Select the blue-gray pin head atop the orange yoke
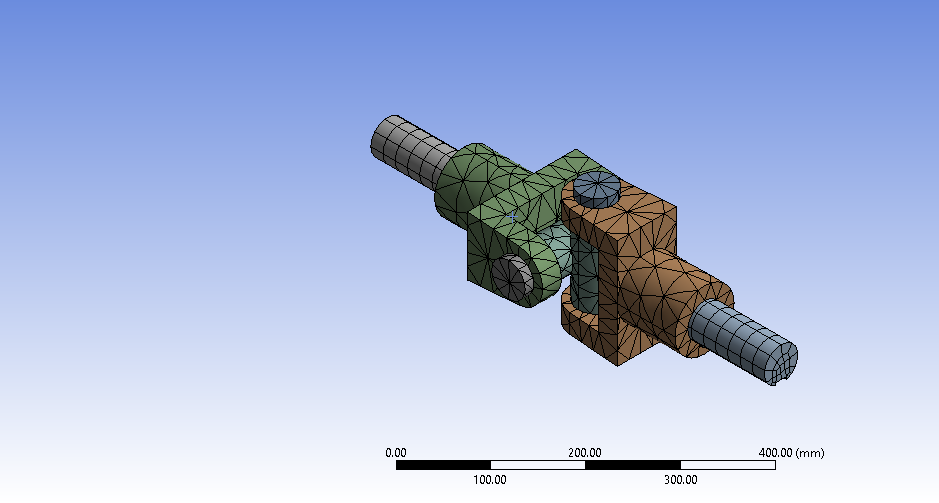Image resolution: width=939 pixels, height=503 pixels. point(596,189)
